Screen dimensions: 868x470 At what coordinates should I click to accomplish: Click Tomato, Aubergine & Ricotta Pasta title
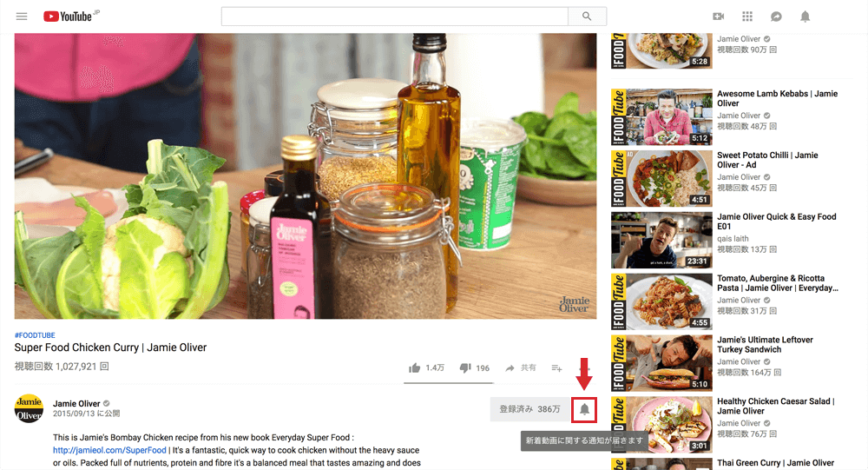click(x=777, y=283)
